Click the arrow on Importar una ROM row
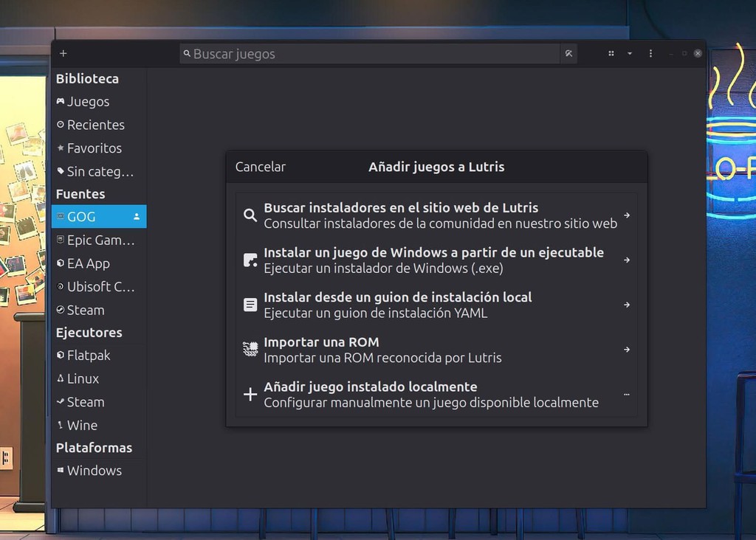Screen dimensions: 756x540 coord(627,350)
